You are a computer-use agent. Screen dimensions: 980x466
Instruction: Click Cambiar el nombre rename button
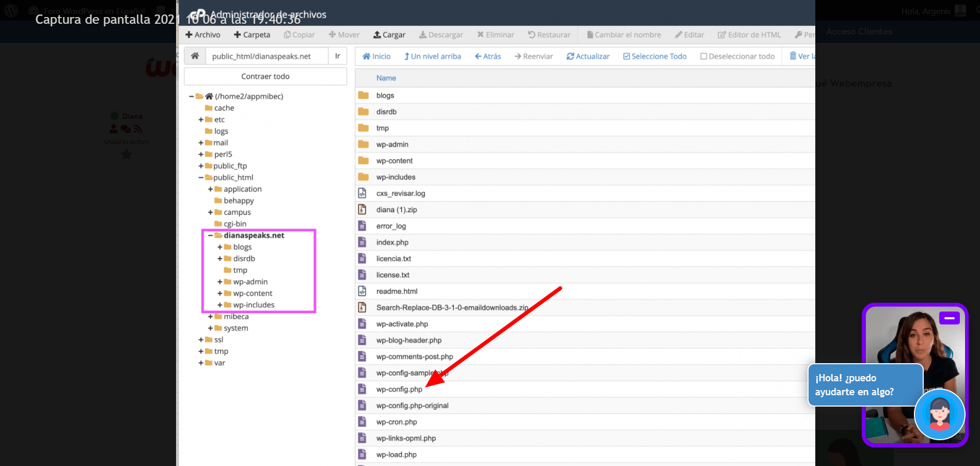click(x=624, y=35)
